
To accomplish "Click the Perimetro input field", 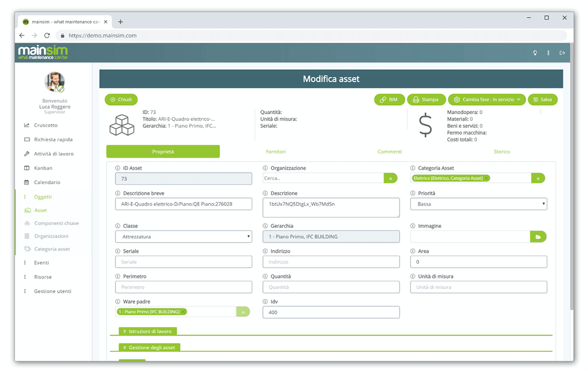I will [x=183, y=287].
